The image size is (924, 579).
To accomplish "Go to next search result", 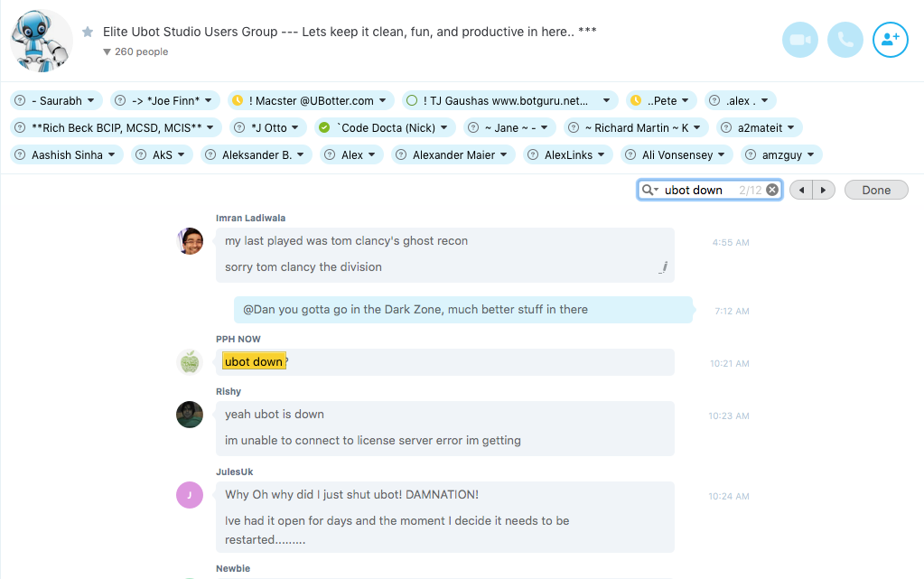I will click(x=823, y=190).
